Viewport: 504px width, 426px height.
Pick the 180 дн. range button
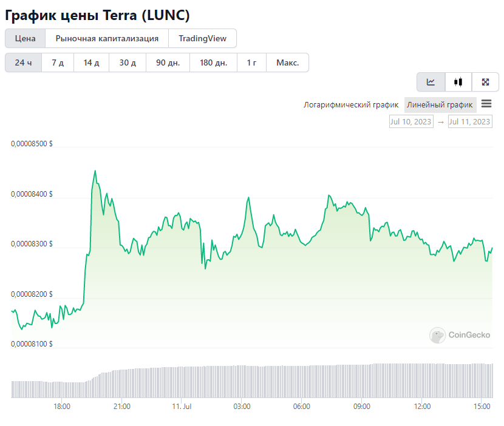pos(213,63)
